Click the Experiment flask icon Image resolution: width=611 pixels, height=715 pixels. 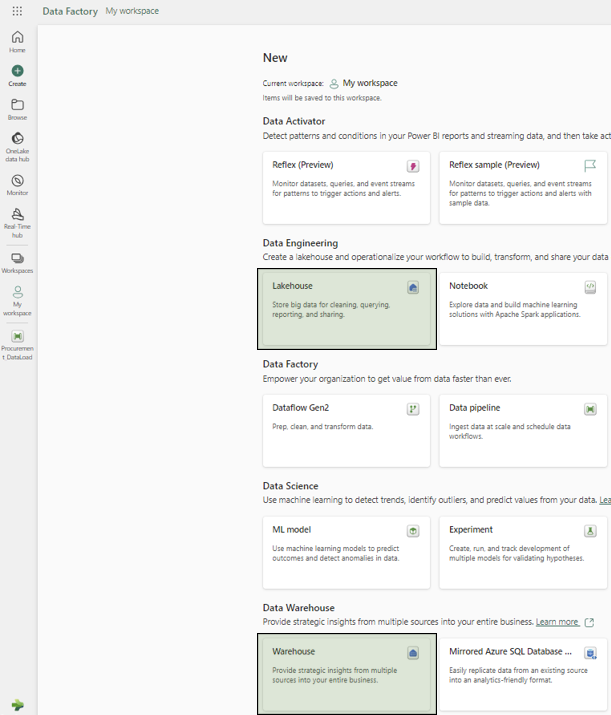pyautogui.click(x=590, y=531)
